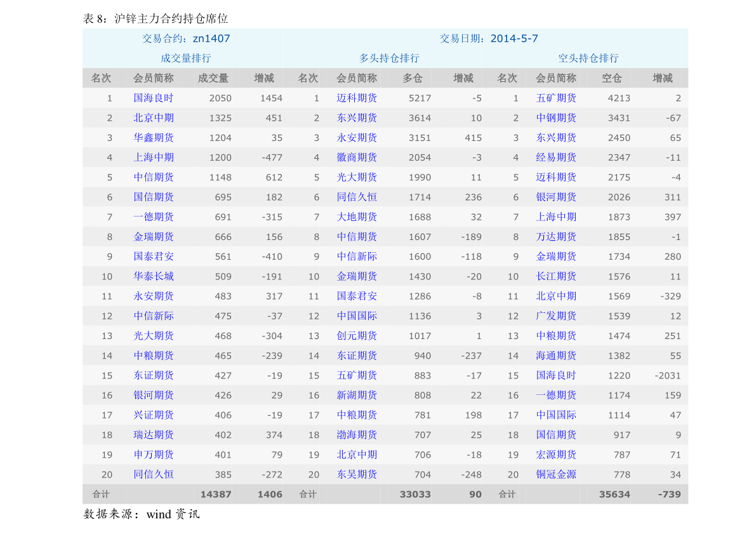Open the 上海中期 link in the volume ranking
Image resolution: width=756 pixels, height=534 pixels.
pos(154,157)
